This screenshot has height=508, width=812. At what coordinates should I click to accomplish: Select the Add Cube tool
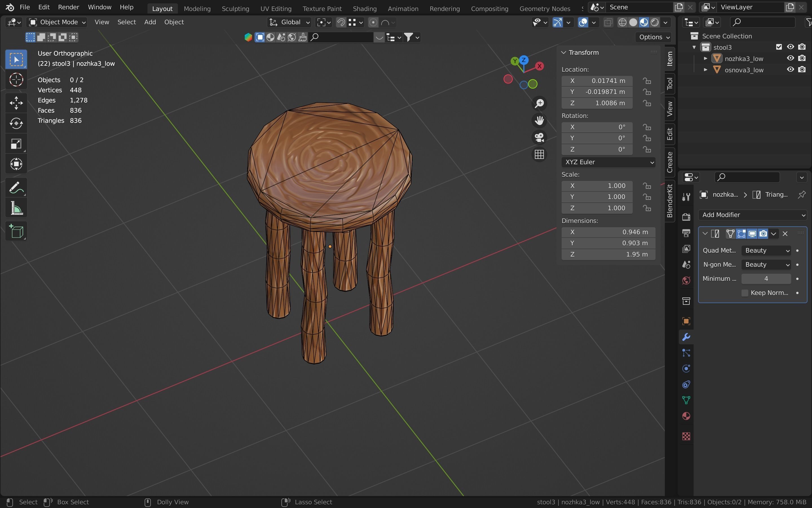coord(16,231)
